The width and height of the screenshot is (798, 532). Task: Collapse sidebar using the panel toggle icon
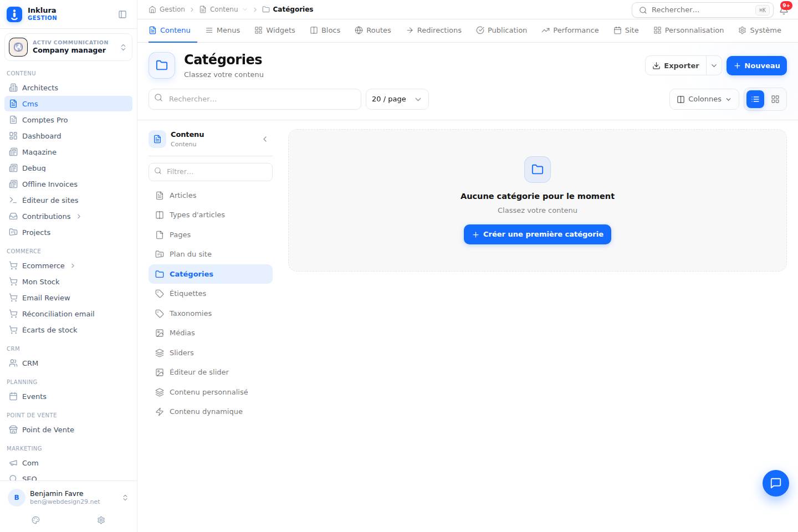click(122, 14)
